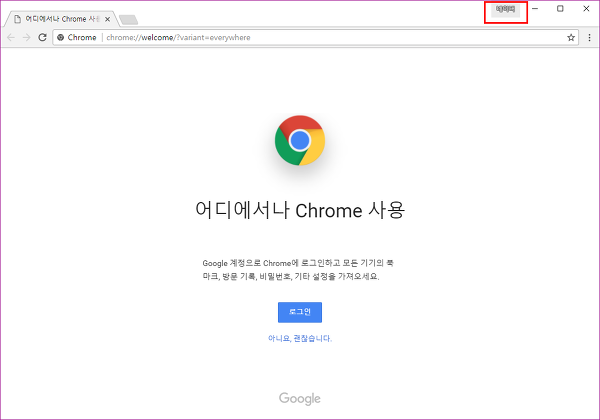
Task: Bookmark this page with the star icon
Action: click(571, 37)
